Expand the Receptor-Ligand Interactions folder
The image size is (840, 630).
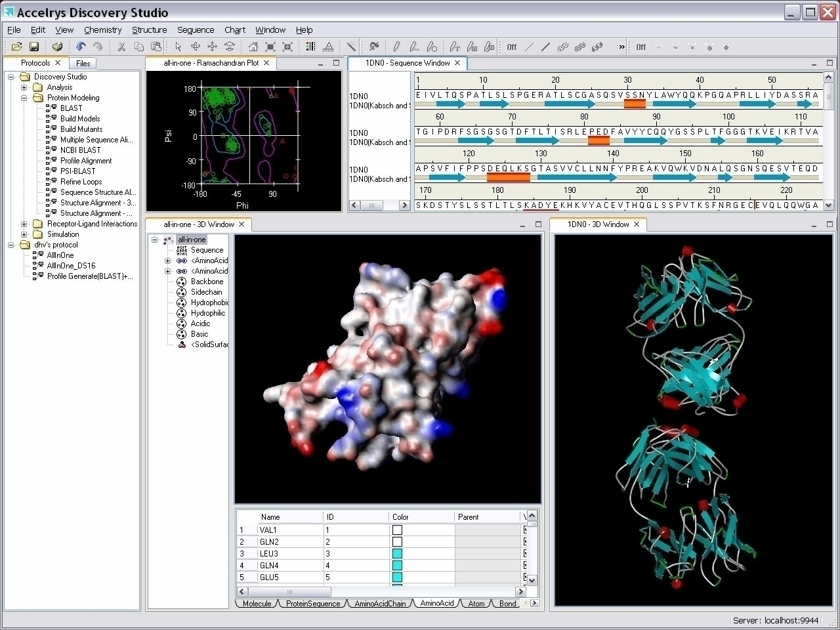click(x=24, y=224)
